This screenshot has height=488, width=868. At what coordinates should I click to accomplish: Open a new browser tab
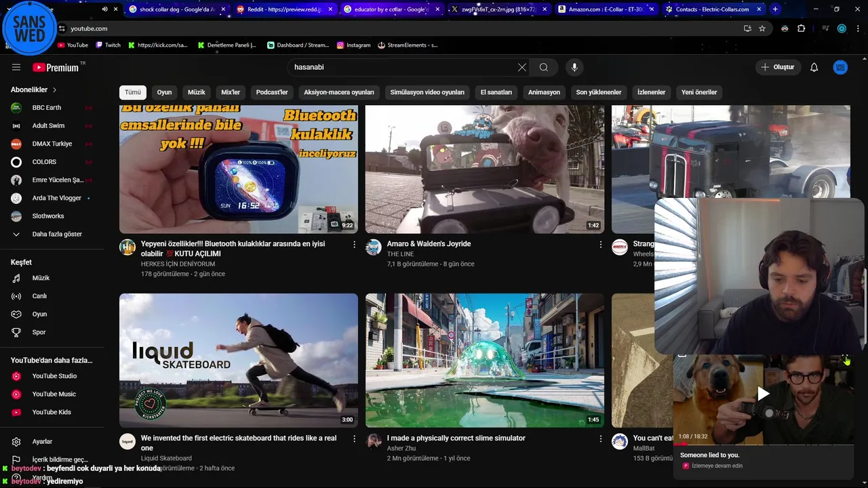(x=775, y=9)
